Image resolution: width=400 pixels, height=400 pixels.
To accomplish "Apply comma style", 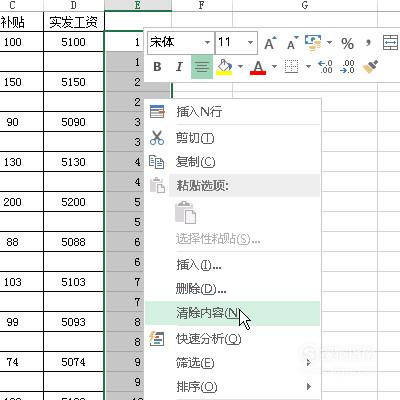I will tap(368, 43).
